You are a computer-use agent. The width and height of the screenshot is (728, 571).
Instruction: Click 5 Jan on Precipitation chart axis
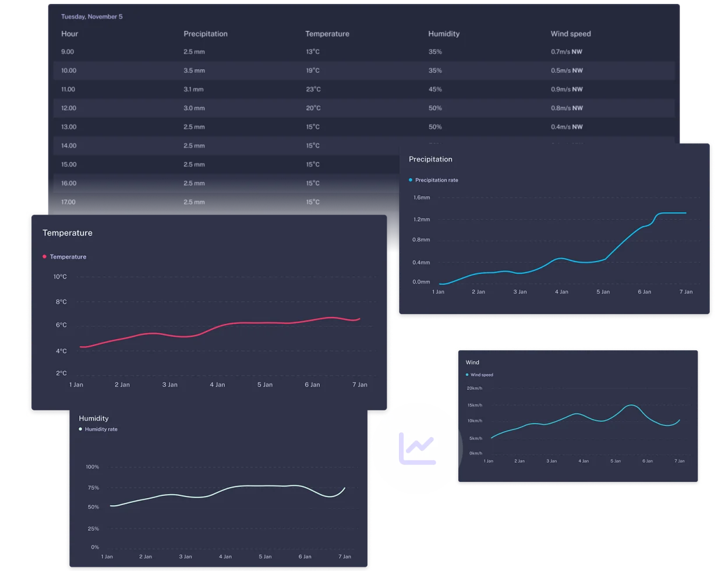point(603,292)
